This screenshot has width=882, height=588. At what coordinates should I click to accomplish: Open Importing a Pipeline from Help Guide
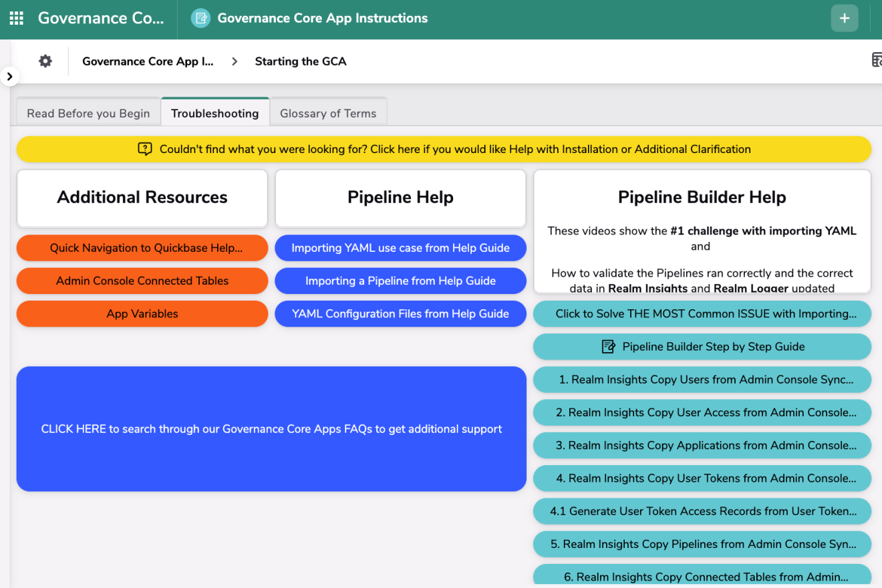(400, 281)
